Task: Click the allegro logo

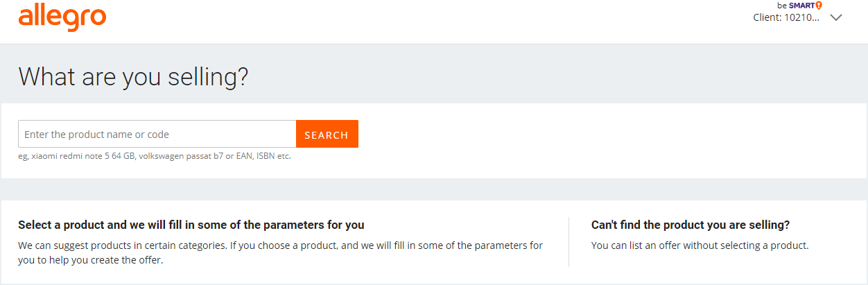Action: (62, 17)
